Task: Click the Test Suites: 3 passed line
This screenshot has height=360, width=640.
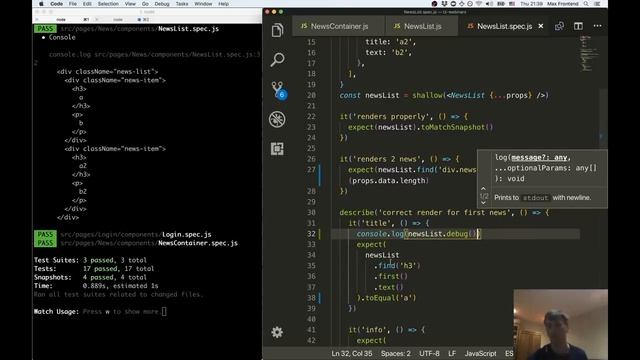Action: (x=90, y=260)
